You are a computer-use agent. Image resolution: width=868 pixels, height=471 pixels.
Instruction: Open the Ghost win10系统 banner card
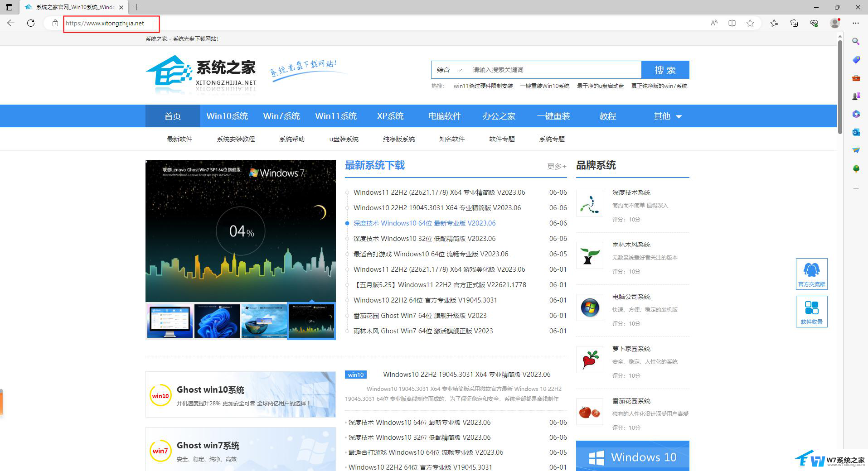pyautogui.click(x=241, y=394)
